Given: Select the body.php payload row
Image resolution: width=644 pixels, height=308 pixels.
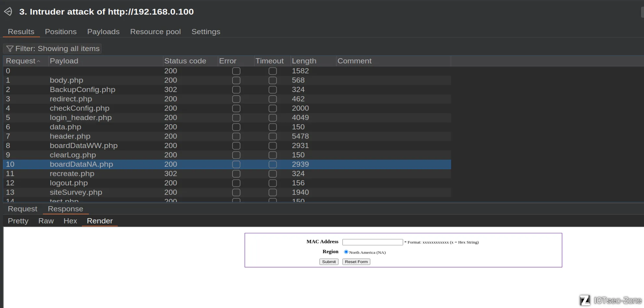Looking at the screenshot, I should [227, 80].
